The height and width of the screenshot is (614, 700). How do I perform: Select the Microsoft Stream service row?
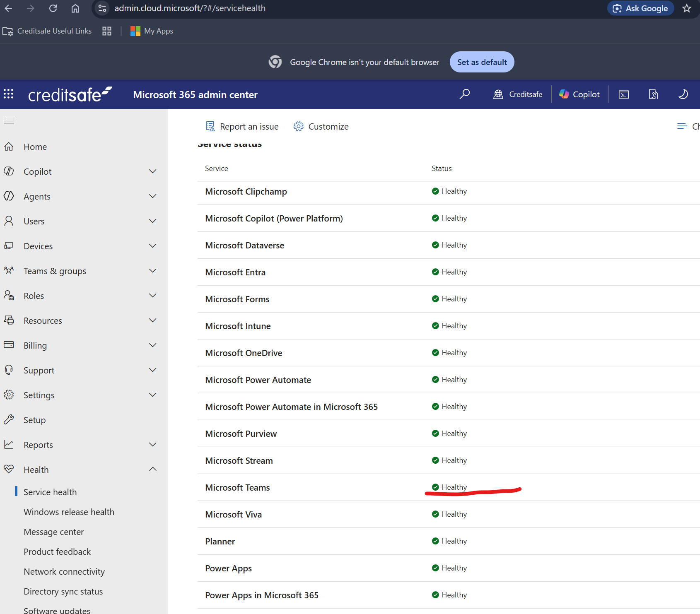(449, 460)
